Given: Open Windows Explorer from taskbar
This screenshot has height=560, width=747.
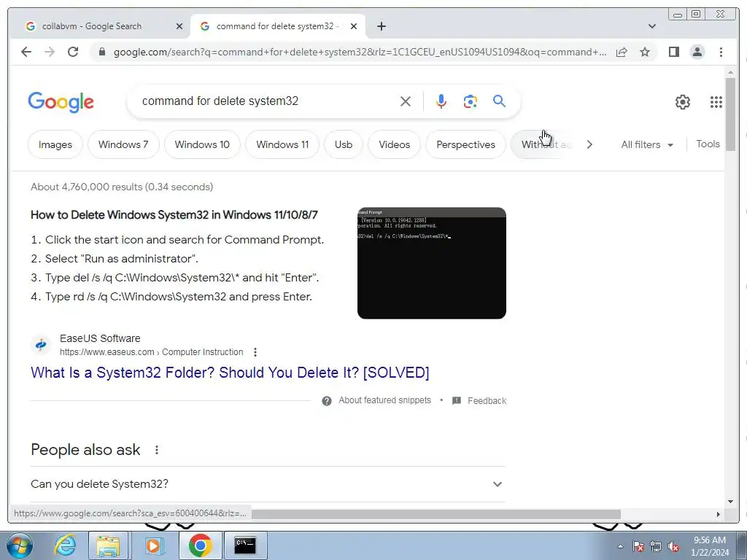Looking at the screenshot, I should [108, 545].
